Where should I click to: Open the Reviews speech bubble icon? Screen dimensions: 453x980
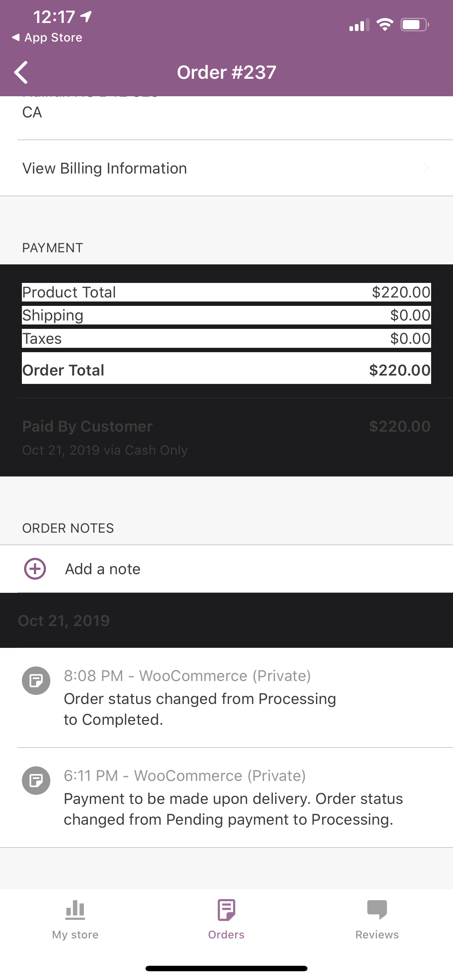(377, 910)
